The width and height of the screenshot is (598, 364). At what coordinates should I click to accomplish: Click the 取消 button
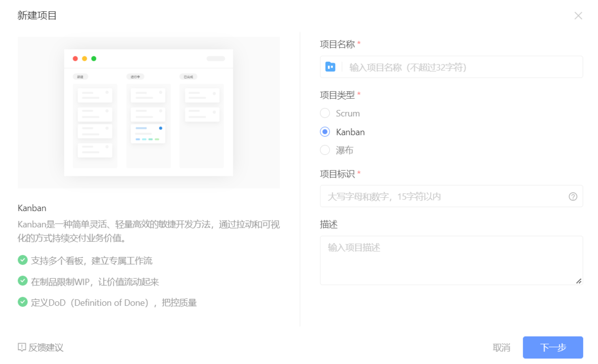(502, 348)
